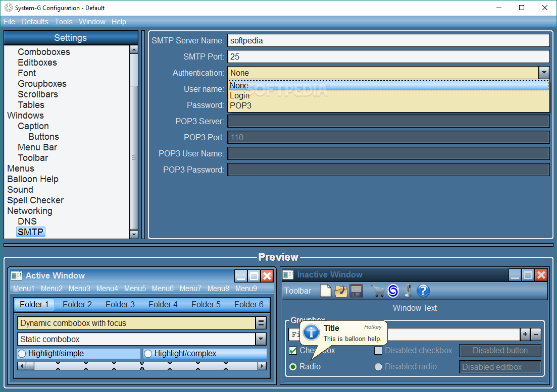Image resolution: width=557 pixels, height=392 pixels.
Task: Click the blue question mark help icon
Action: [423, 291]
